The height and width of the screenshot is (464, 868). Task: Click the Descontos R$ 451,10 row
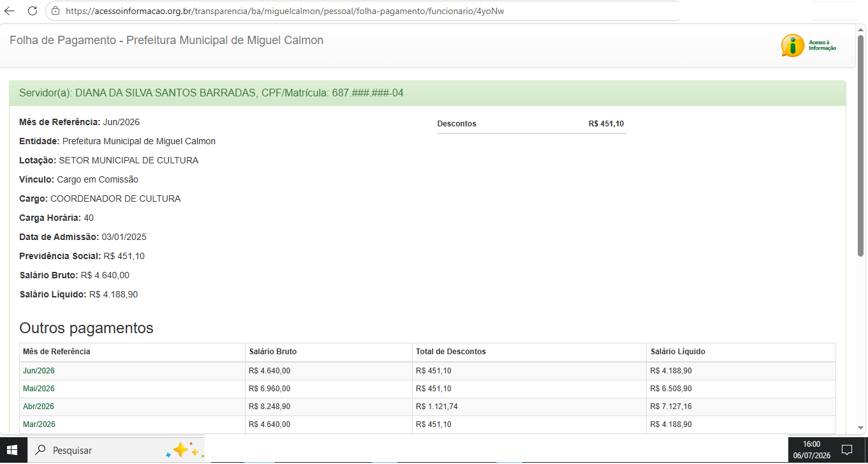click(x=532, y=124)
